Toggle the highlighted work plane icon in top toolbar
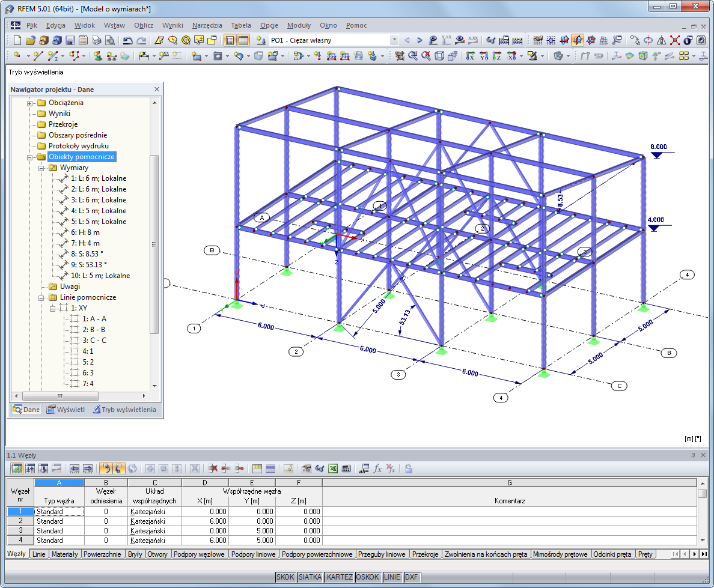714x588 pixels. (578, 40)
